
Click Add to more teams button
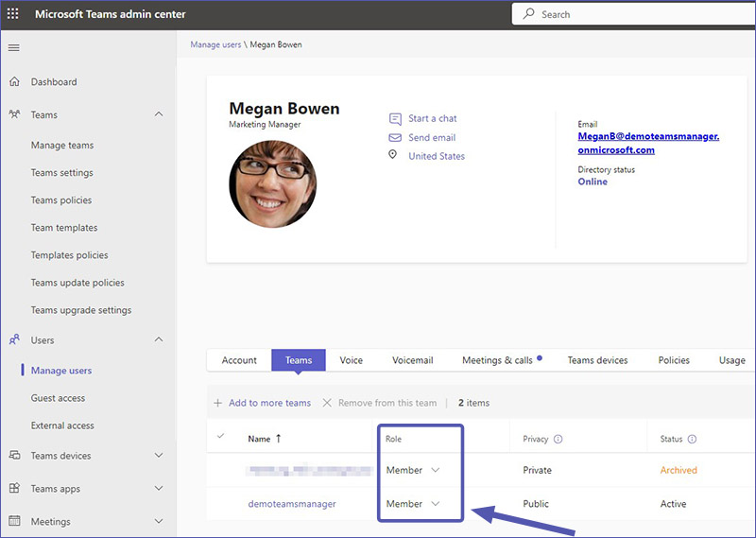(x=263, y=403)
